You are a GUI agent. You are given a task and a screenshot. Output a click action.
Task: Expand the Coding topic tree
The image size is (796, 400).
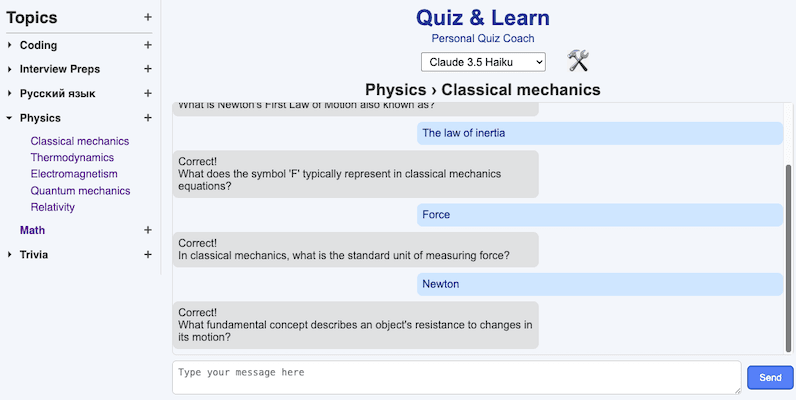point(10,45)
